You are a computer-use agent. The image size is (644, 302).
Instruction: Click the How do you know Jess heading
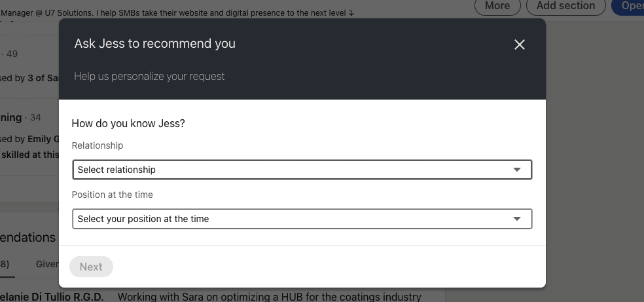point(128,123)
